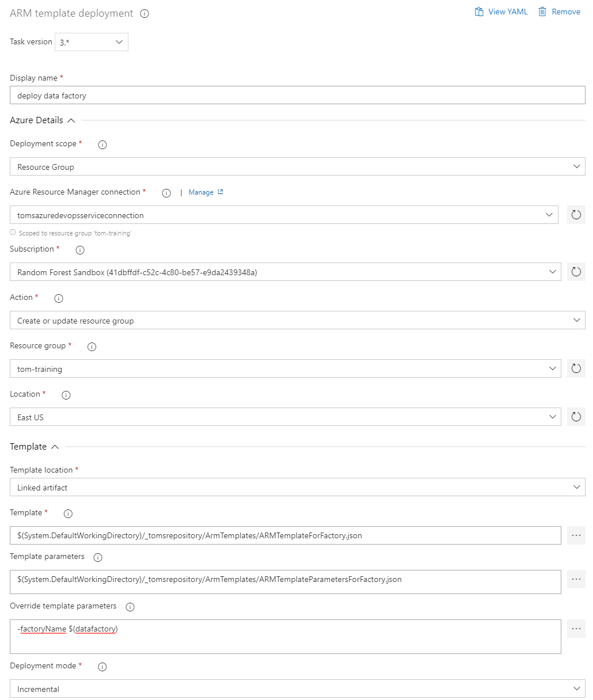The width and height of the screenshot is (593, 700).
Task: Open the Deployment scope dropdown
Action: (297, 167)
